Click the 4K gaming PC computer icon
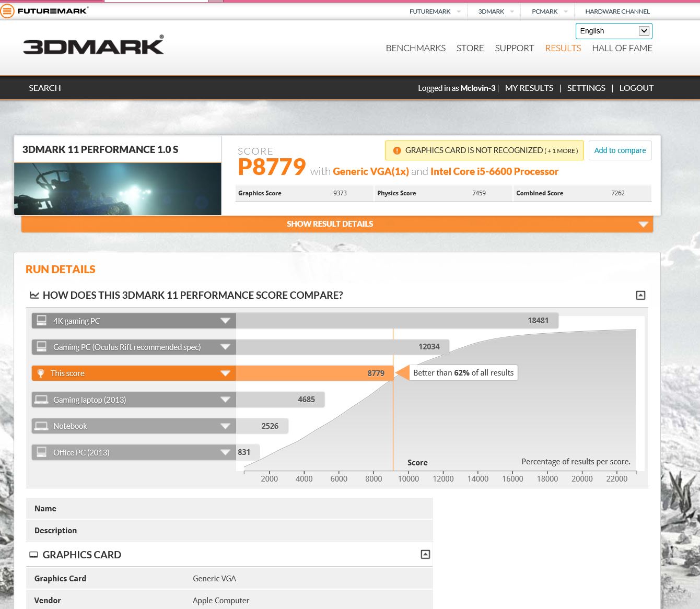 click(42, 320)
